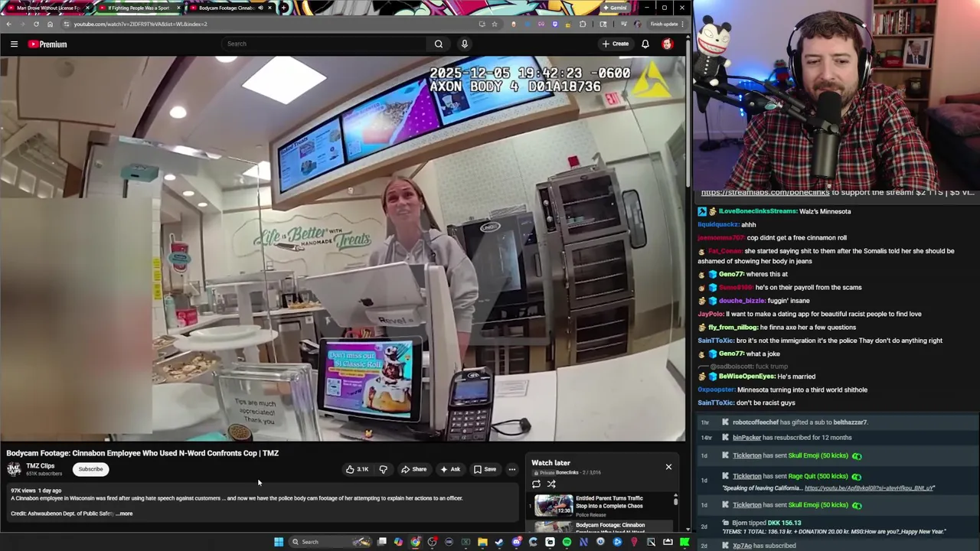This screenshot has height=551, width=980.
Task: Open the YouTube account avatar menu
Action: point(668,44)
